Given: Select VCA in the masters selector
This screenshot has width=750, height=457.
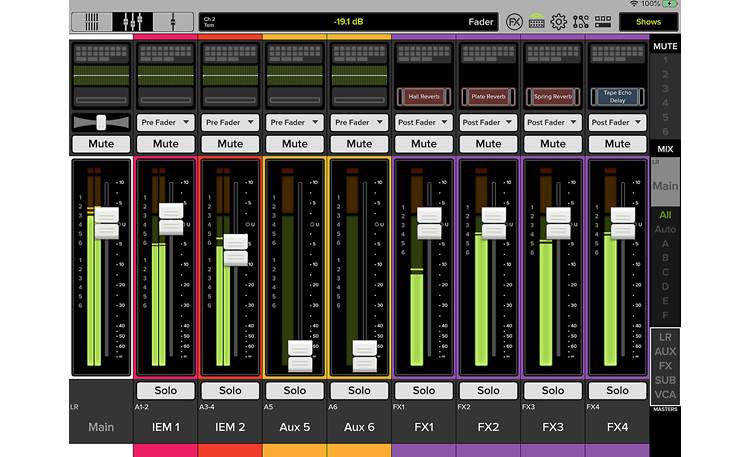Looking at the screenshot, I should 665,394.
